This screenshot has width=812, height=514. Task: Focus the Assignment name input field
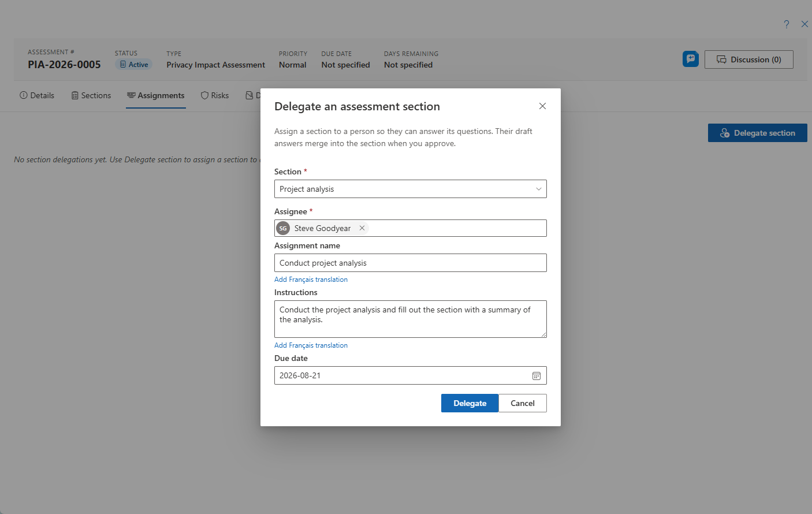click(x=411, y=263)
